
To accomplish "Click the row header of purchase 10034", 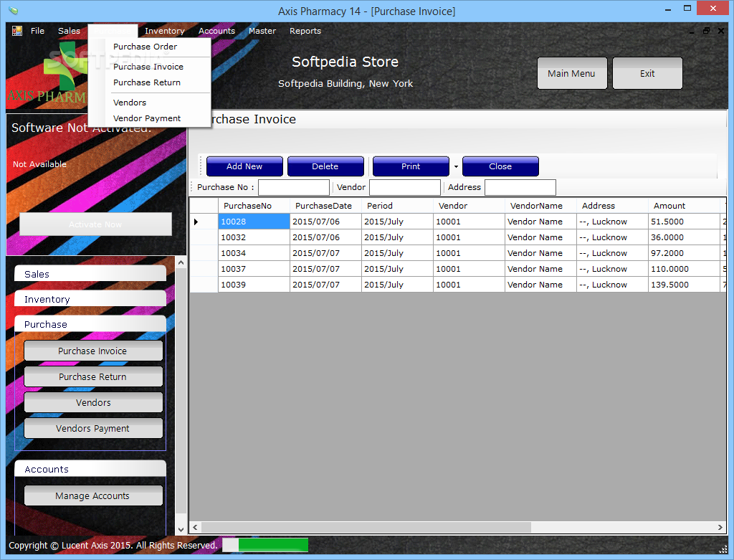I will pos(204,253).
